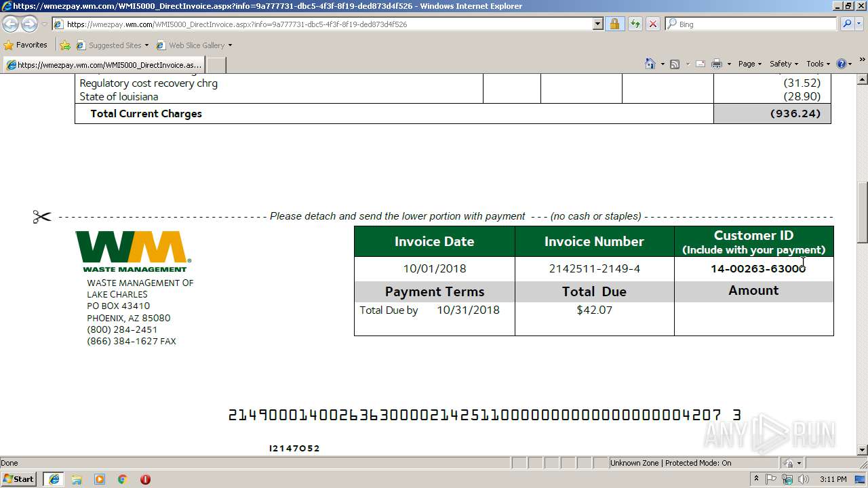
Task: Click the vertical scrollbar down arrow
Action: tap(862, 450)
